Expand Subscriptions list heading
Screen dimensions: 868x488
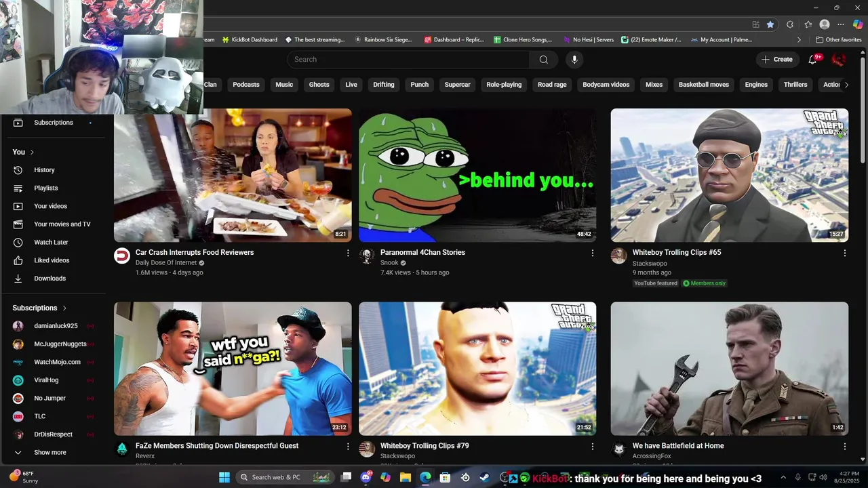pyautogui.click(x=39, y=308)
